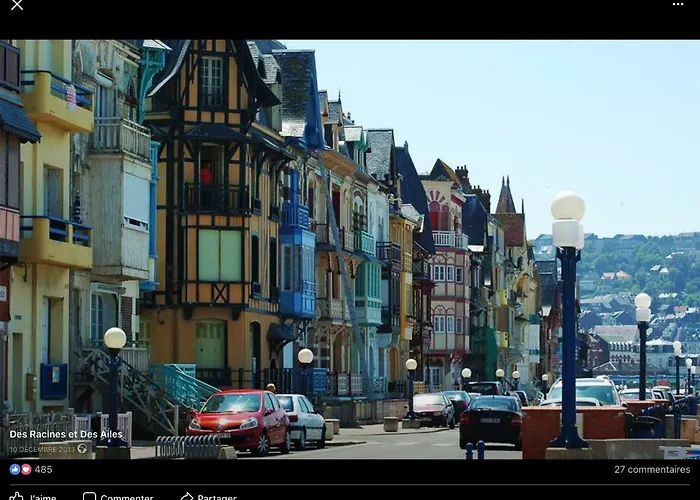This screenshot has height=500, width=700.
Task: Open the Des Racines et Des Ailes page
Action: coord(66,434)
